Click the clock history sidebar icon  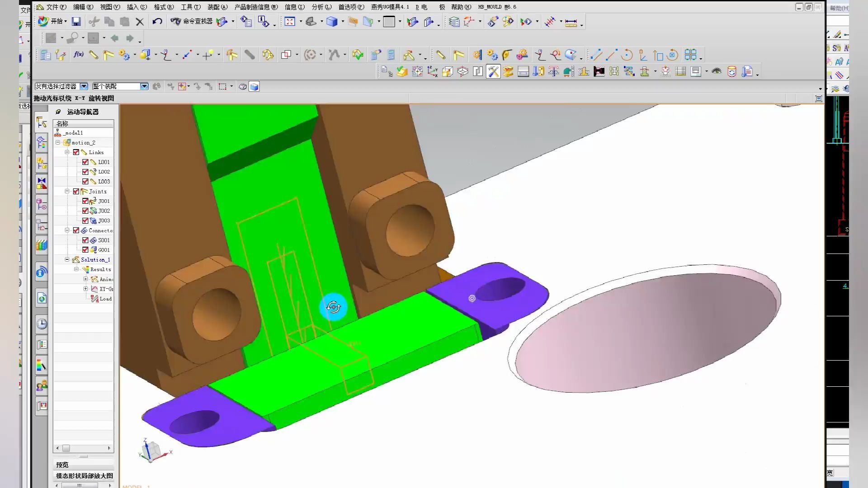point(42,324)
